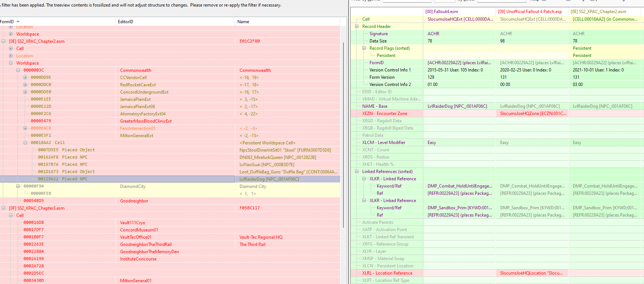Sort tree by the EditorID column header
This screenshot has height=284, width=644.
click(176, 22)
